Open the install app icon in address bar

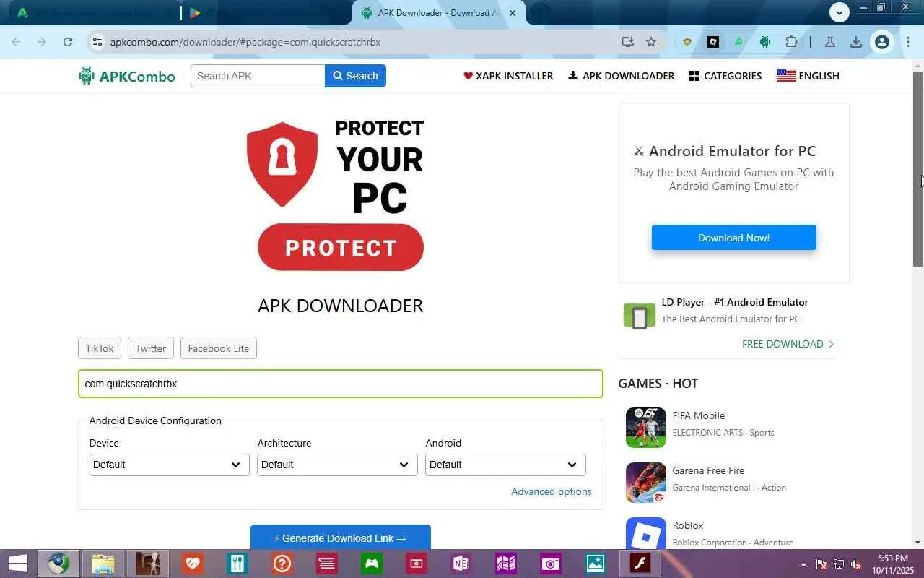tap(627, 42)
